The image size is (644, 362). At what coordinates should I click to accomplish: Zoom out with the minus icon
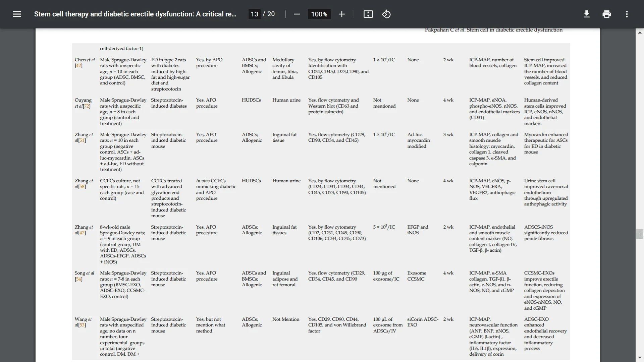[x=297, y=14]
